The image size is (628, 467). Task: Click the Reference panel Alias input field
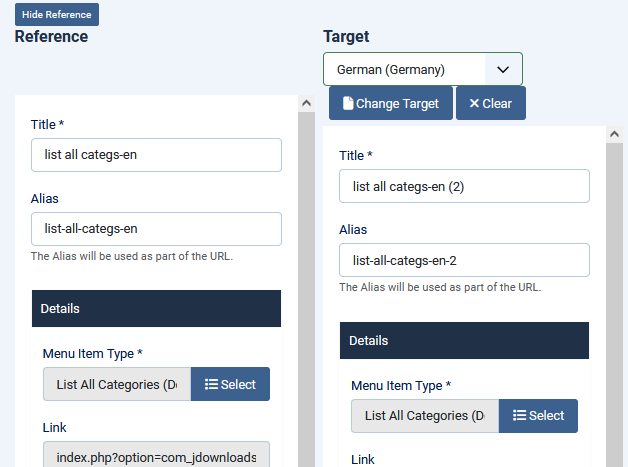(x=156, y=229)
